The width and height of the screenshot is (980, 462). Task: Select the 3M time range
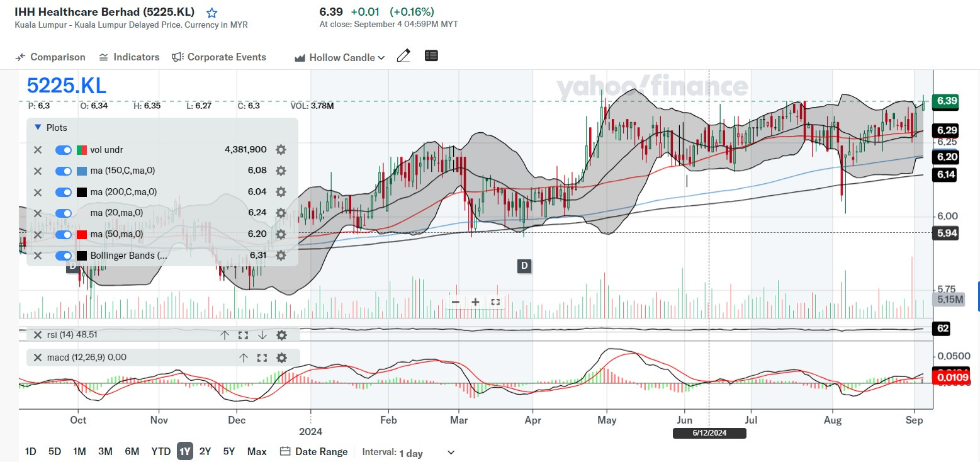(x=105, y=452)
